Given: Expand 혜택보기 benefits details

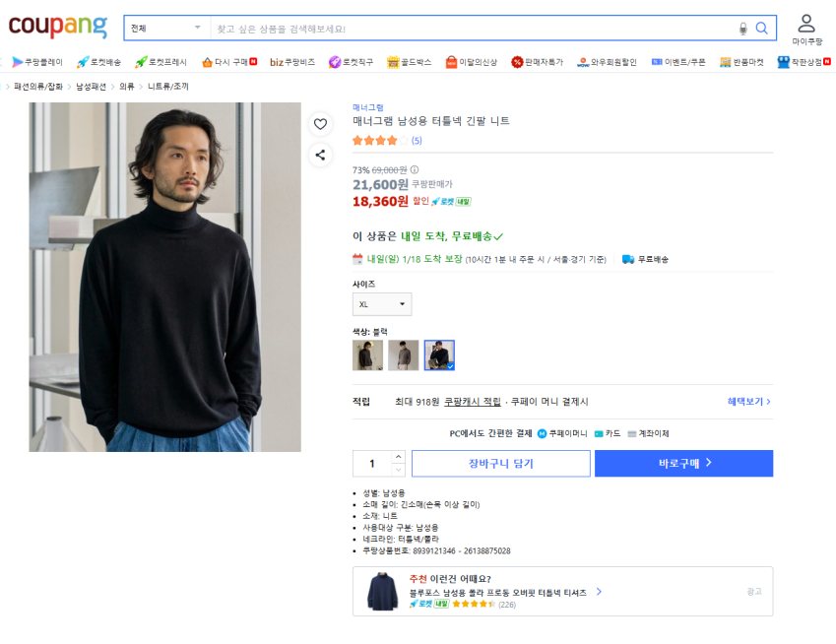Looking at the screenshot, I should [x=748, y=402].
